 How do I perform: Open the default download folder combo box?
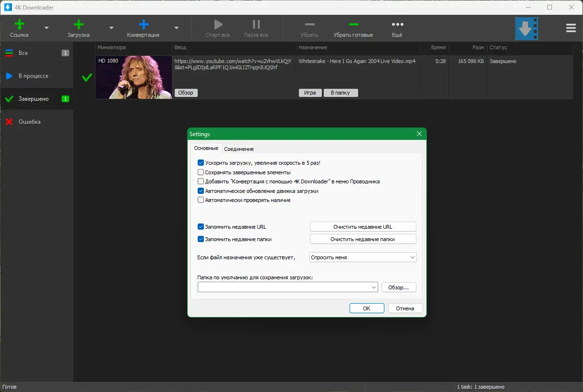coord(288,287)
